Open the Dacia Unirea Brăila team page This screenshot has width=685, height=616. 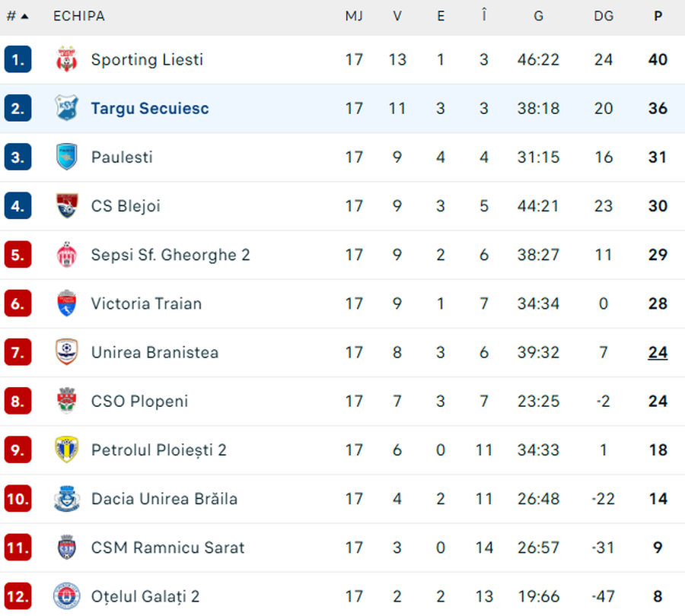click(164, 499)
